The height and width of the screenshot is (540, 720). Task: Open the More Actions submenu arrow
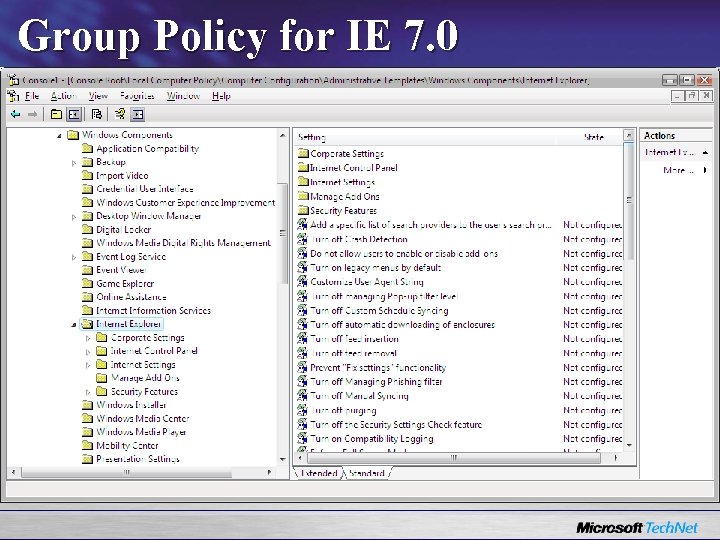pyautogui.click(x=705, y=170)
